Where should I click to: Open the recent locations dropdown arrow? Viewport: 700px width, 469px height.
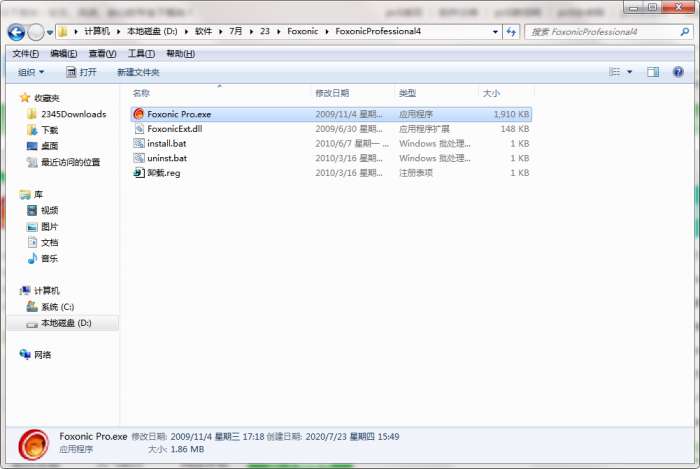(50, 32)
